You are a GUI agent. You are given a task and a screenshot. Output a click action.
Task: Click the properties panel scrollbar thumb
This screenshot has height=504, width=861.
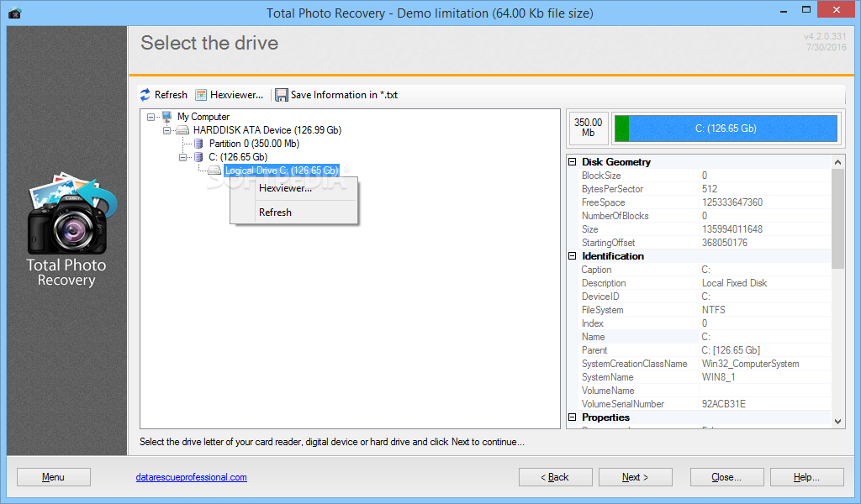838,218
